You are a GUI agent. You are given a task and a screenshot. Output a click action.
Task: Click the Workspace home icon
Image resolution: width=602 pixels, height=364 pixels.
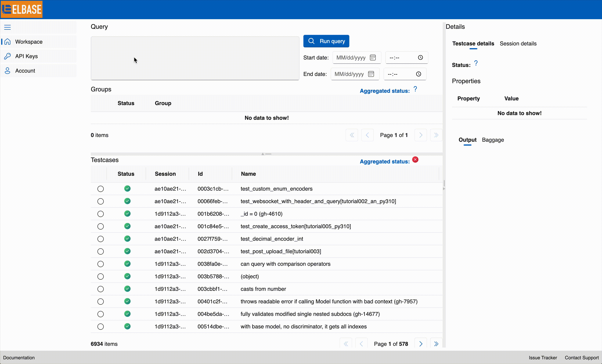point(8,42)
